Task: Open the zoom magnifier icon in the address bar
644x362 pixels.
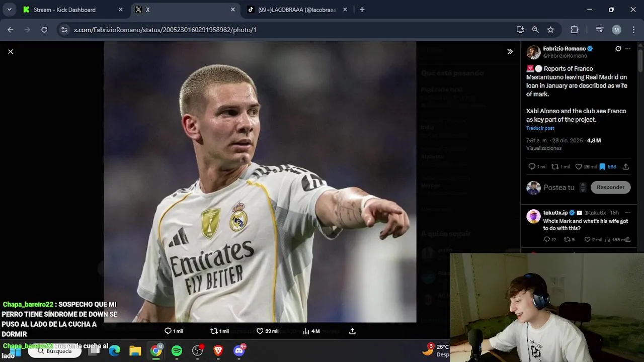Action: (535, 30)
